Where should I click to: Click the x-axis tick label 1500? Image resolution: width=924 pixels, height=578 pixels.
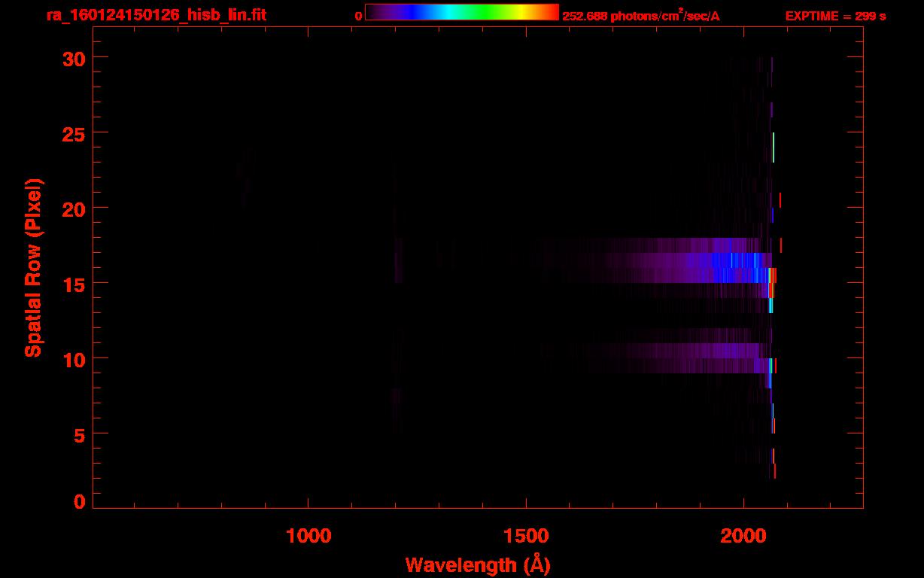tap(526, 536)
